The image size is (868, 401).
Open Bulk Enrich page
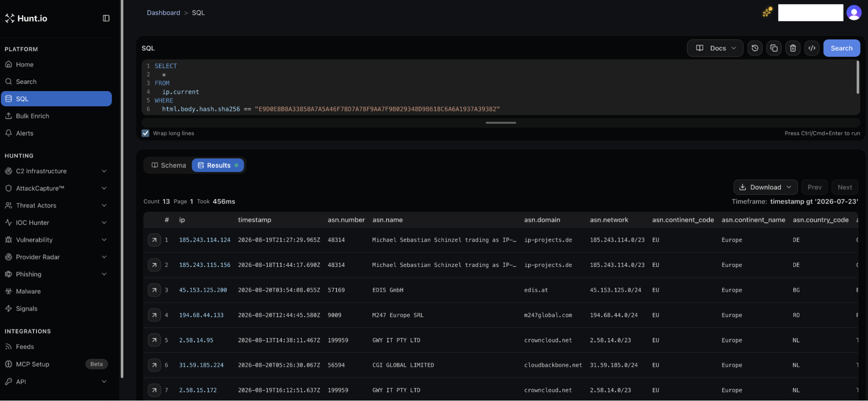click(x=56, y=116)
